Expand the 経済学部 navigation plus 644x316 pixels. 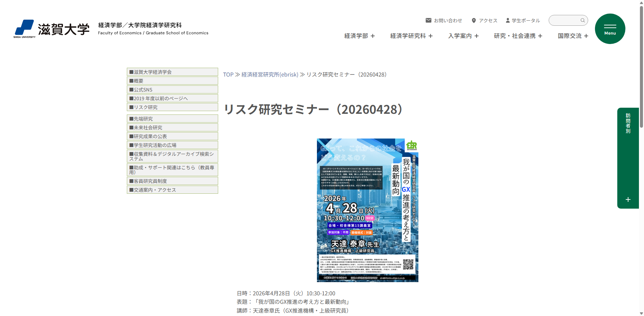coord(372,36)
